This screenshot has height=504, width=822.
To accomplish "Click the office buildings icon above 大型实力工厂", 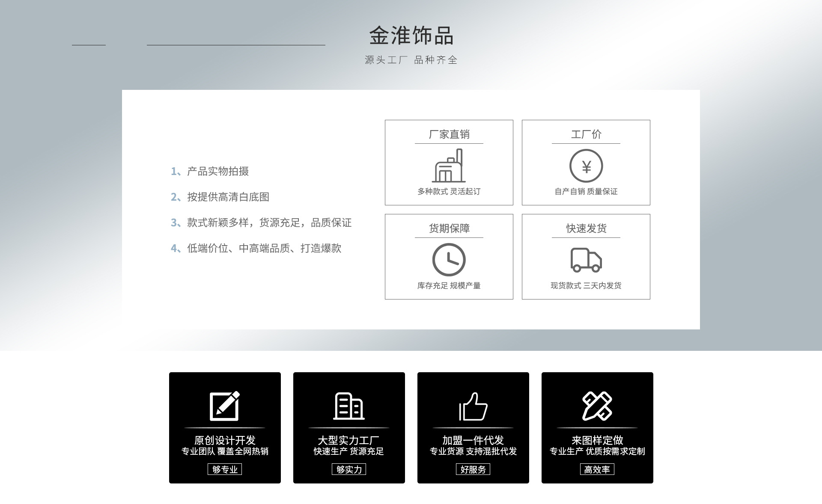I will tap(349, 406).
